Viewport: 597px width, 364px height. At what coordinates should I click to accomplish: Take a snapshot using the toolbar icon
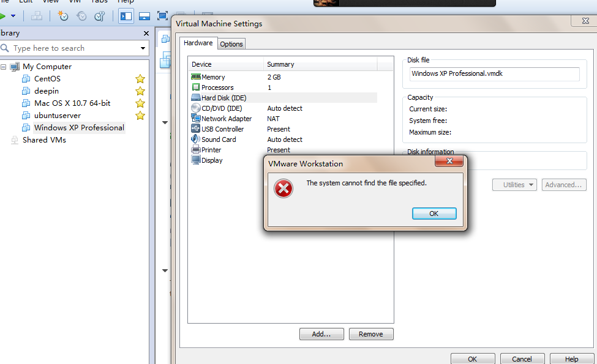[x=63, y=16]
